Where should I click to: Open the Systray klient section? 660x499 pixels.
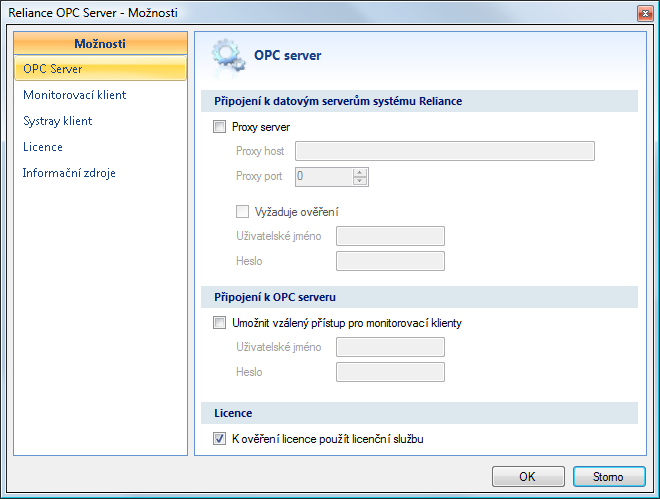[x=58, y=121]
